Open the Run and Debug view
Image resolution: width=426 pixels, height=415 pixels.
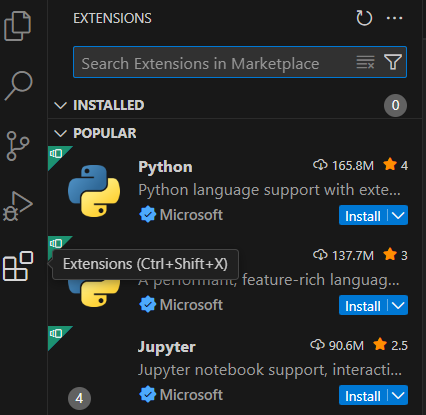[18, 206]
